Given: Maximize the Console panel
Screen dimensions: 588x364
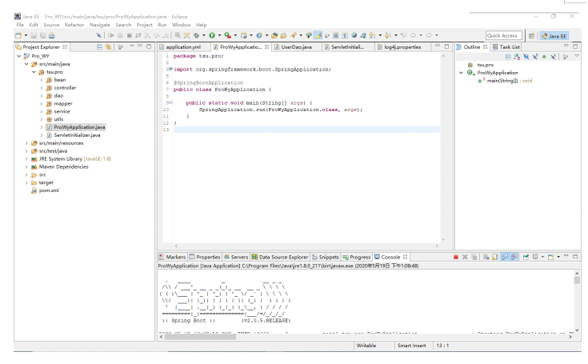Looking at the screenshot, I should [575, 257].
